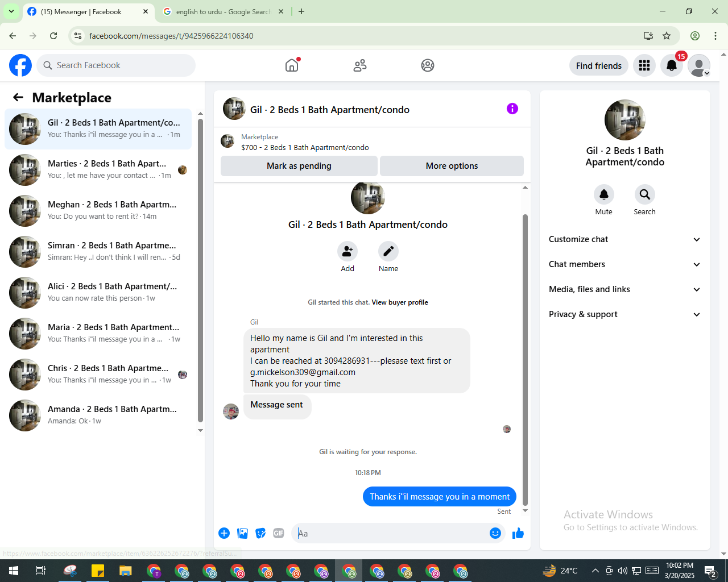
Task: Expand Media, files and links section
Action: click(624, 289)
